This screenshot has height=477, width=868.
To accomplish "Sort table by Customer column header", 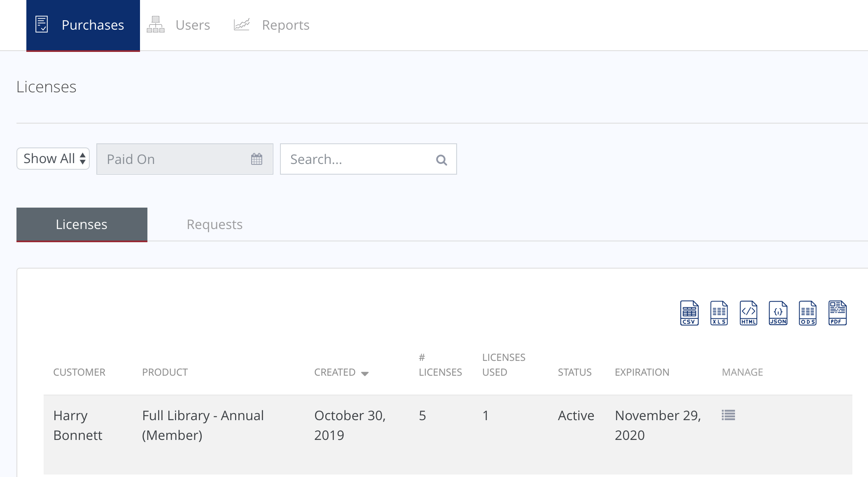I will click(79, 372).
